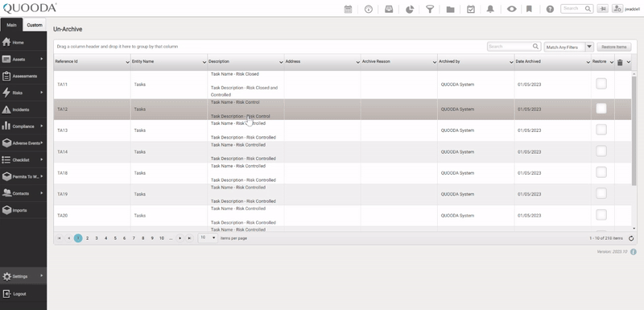The image size is (644, 310).
Task: Open the inbox tray icon
Action: 389,9
